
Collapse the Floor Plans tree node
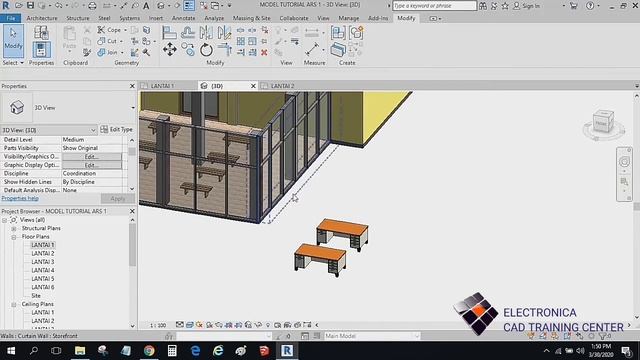[14, 237]
